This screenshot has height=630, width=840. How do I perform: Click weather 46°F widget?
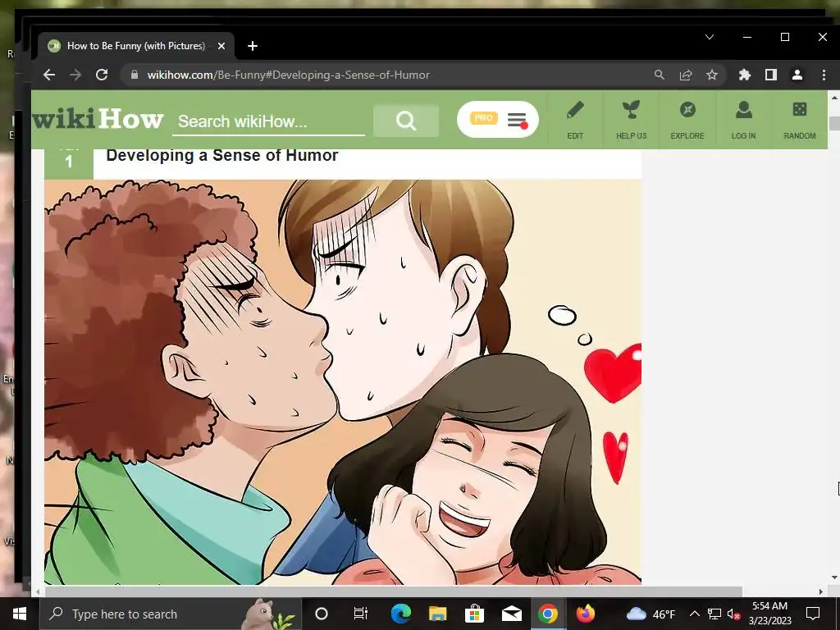651,614
